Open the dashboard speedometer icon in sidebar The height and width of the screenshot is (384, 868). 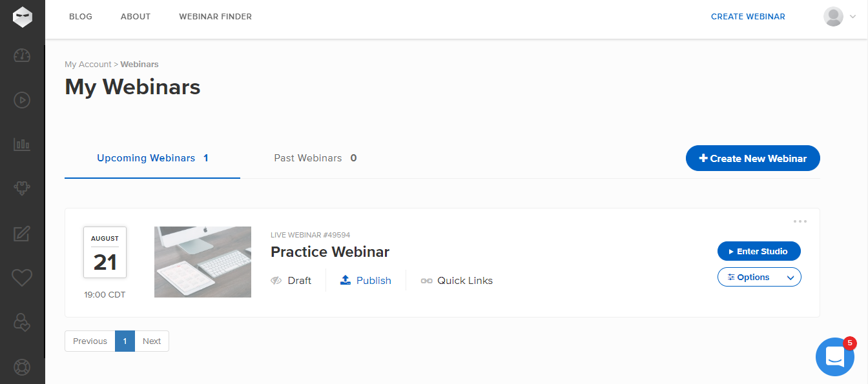click(22, 56)
